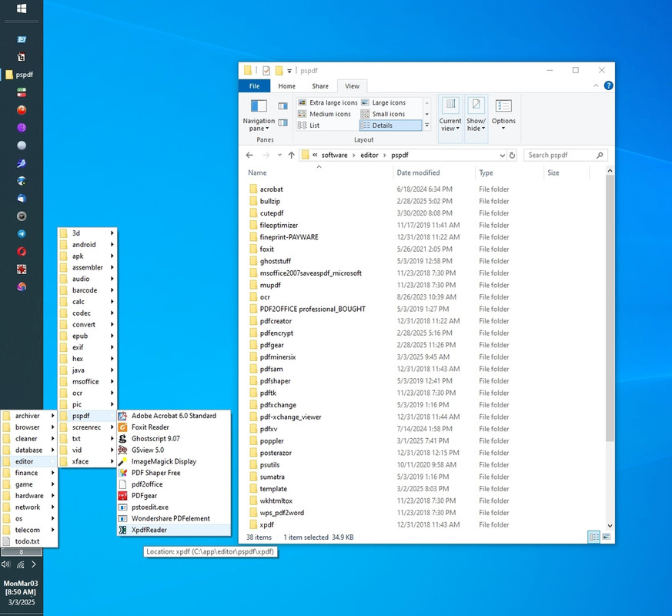Expand Navigation pane dropdown
This screenshot has height=616, width=672.
coord(259,125)
